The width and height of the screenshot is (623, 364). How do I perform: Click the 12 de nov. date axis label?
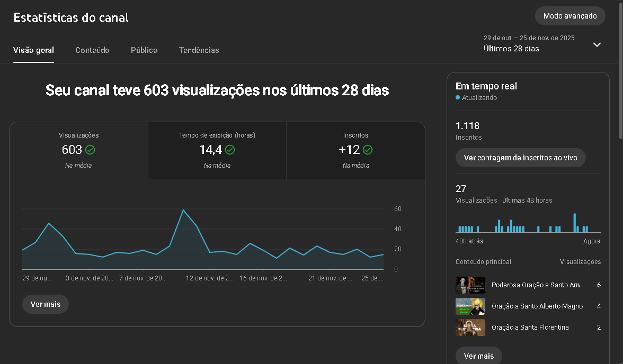[210, 278]
